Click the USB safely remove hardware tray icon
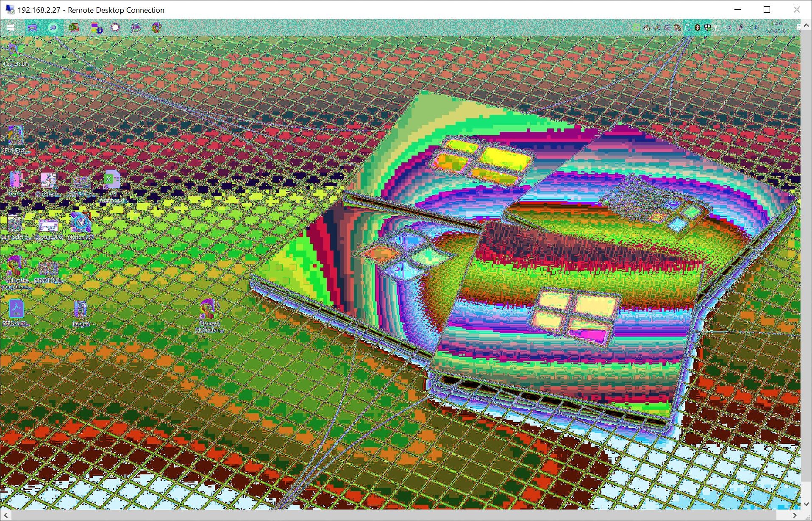812x521 pixels. [x=687, y=28]
